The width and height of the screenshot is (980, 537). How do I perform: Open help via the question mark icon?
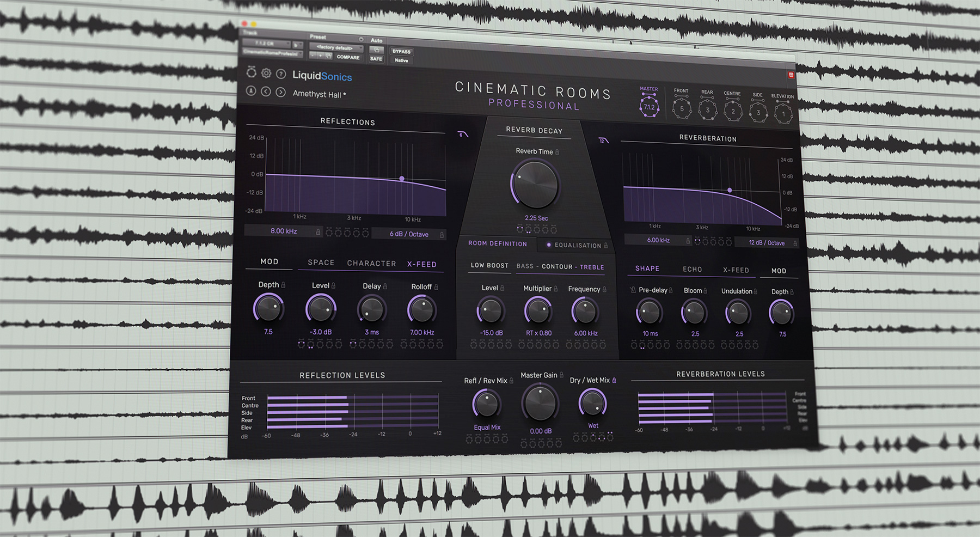click(281, 74)
